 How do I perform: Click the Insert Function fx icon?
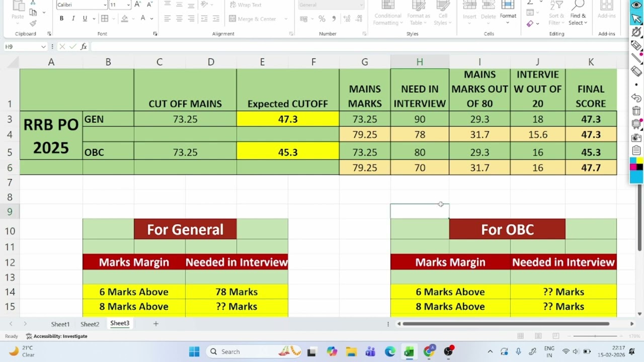(84, 46)
